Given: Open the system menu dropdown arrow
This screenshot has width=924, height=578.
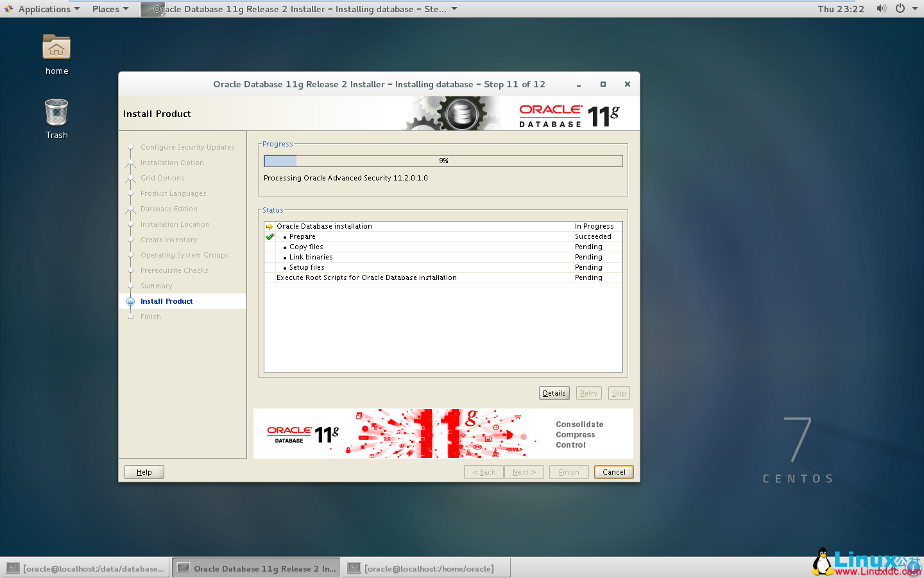Looking at the screenshot, I should (915, 9).
